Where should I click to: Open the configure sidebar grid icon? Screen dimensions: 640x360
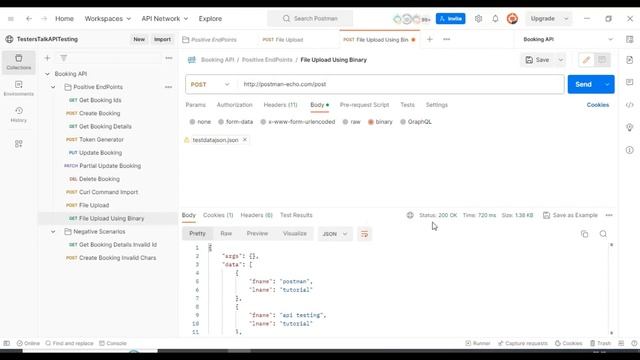pyautogui.click(x=18, y=144)
